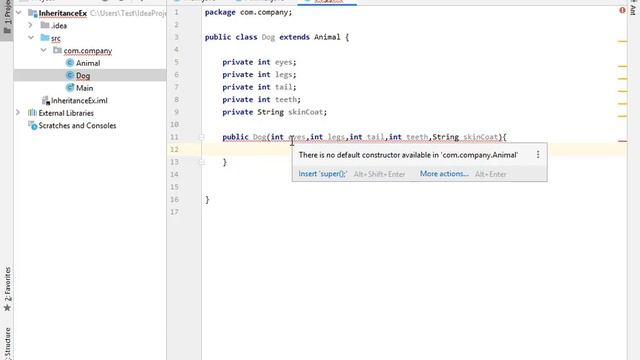Place the caret on empty line 12
This screenshot has width=640, height=360.
click(414, 149)
